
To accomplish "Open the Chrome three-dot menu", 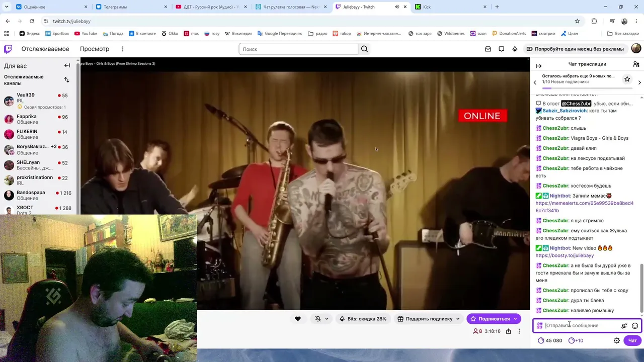I will (636, 21).
